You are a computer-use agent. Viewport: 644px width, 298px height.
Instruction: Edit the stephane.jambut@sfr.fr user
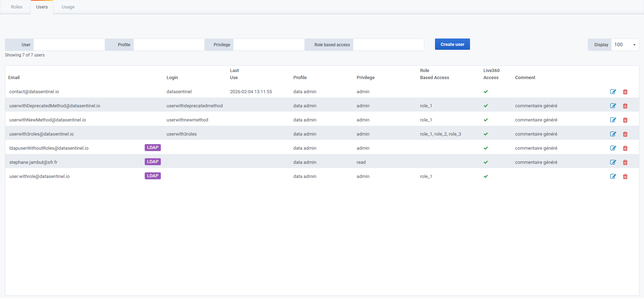[x=613, y=162]
